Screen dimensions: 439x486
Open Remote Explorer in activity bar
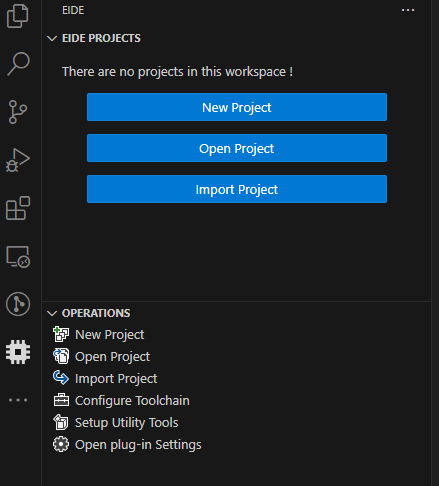coord(18,257)
